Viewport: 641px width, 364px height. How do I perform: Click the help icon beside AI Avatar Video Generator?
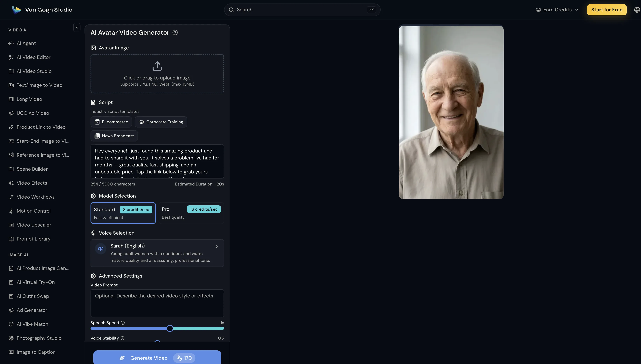click(x=175, y=32)
